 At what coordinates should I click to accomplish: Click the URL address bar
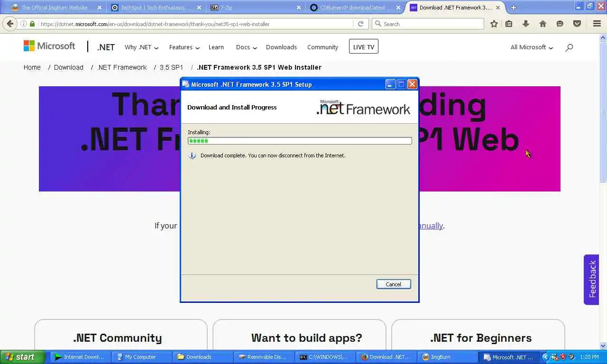click(x=194, y=24)
